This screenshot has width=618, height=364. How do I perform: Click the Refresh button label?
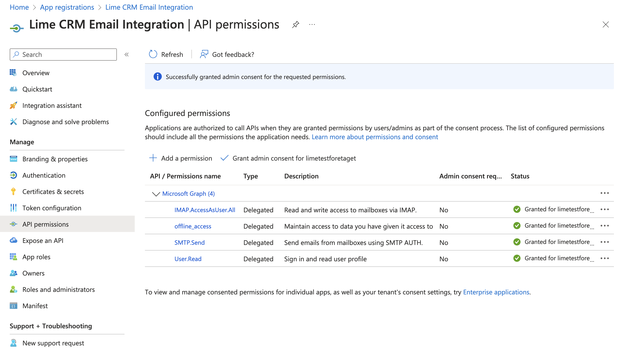click(172, 55)
